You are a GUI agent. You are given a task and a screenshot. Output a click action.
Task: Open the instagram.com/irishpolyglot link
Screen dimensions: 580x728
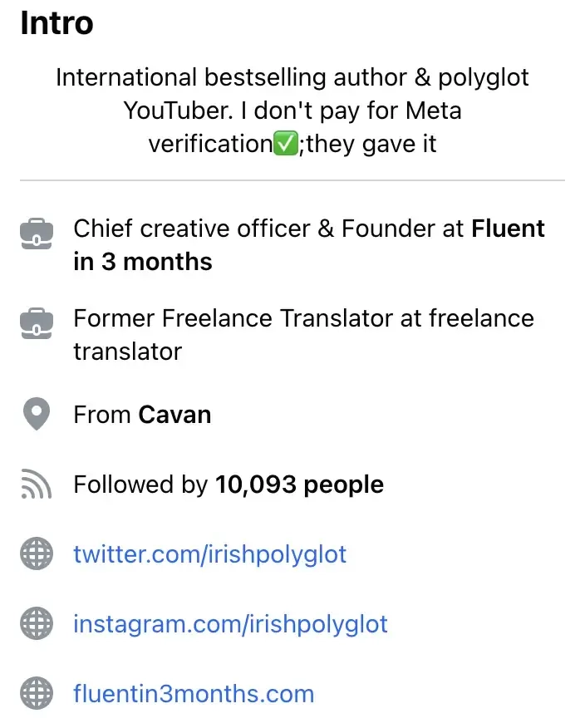click(230, 623)
